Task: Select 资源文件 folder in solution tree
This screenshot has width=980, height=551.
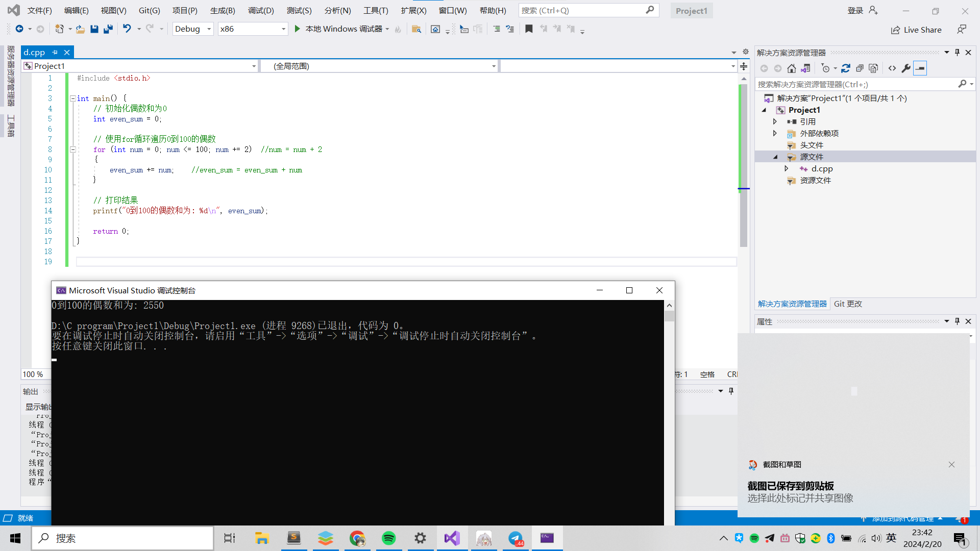Action: click(x=815, y=180)
